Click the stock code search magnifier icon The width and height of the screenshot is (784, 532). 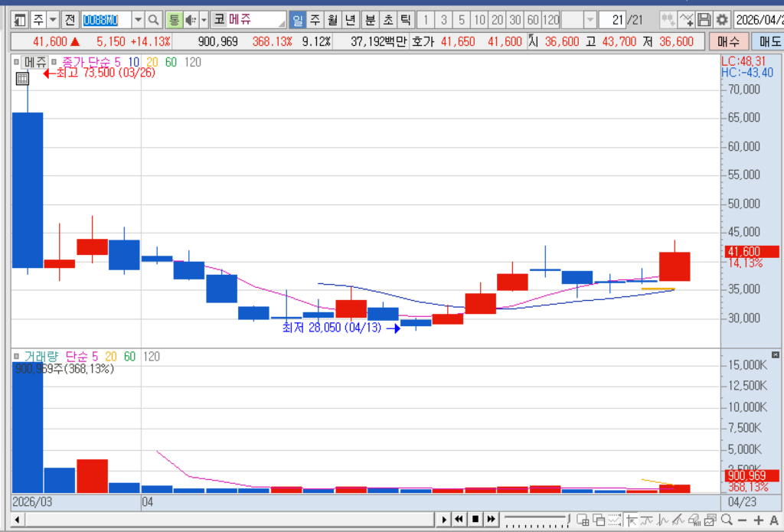[153, 20]
